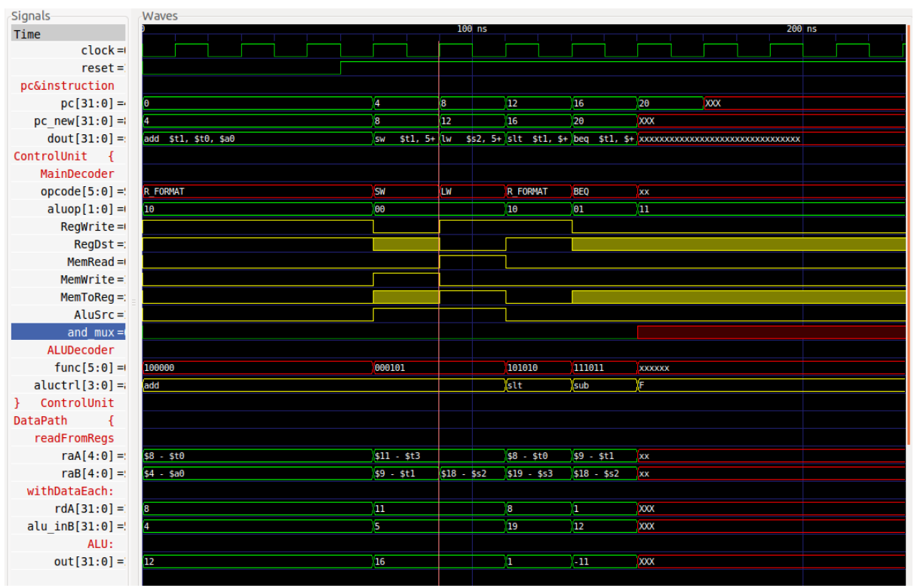Viewport: 914px width, 588px height.
Task: Click the BEQ opcode value
Action: pyautogui.click(x=581, y=191)
